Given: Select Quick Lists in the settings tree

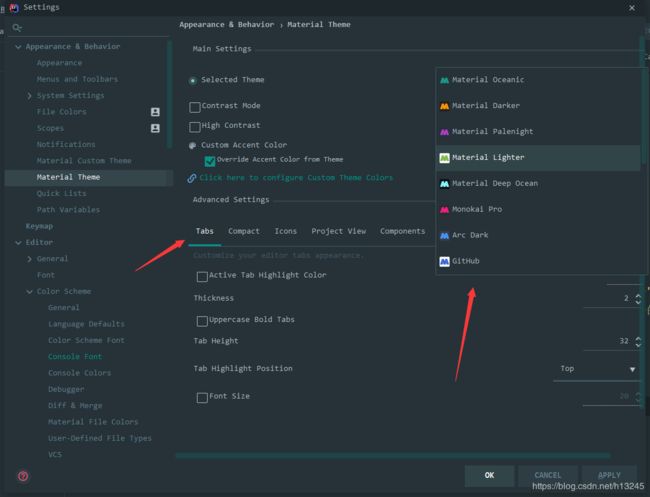Looking at the screenshot, I should (x=61, y=194).
